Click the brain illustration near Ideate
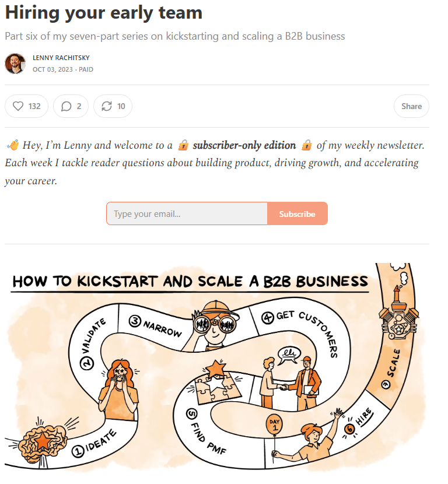 pyautogui.click(x=43, y=441)
